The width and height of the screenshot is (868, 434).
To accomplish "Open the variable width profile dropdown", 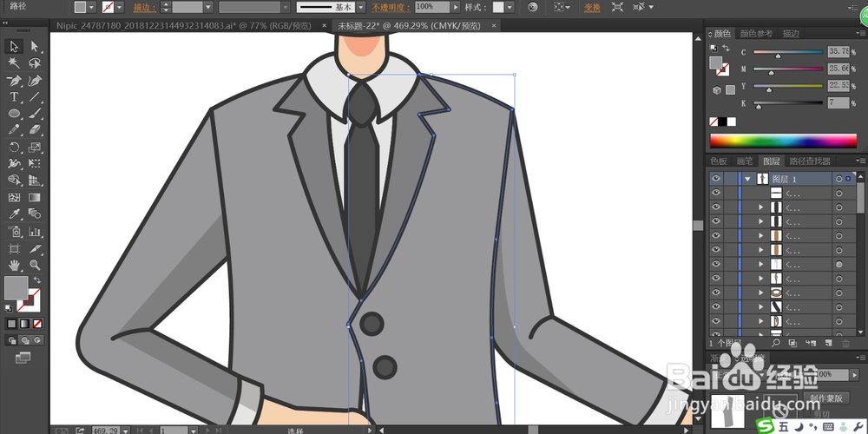I will click(285, 7).
